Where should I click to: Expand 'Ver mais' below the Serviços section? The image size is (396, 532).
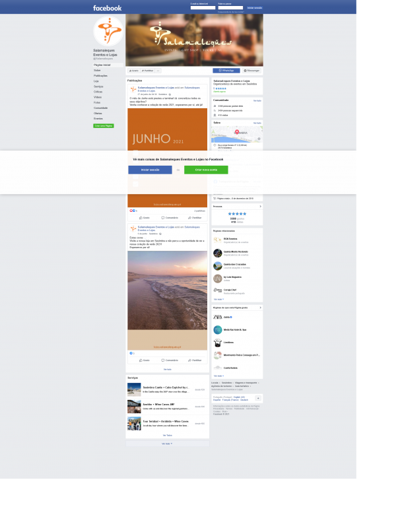(x=167, y=444)
